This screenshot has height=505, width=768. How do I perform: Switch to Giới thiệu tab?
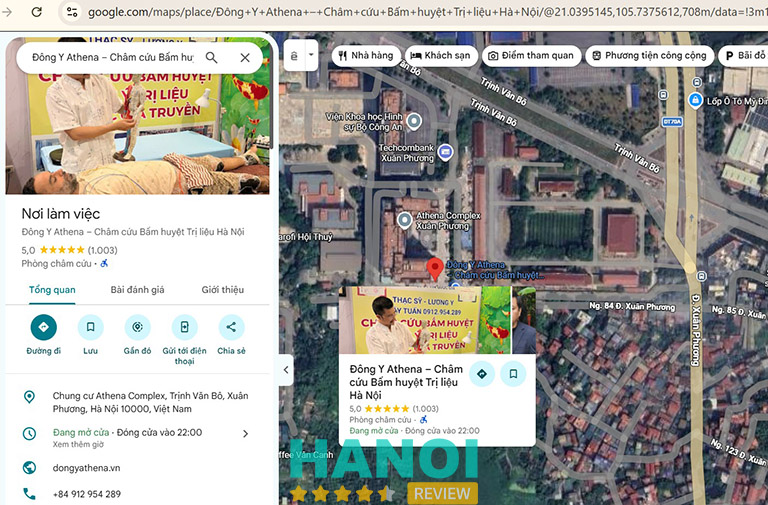pos(222,289)
